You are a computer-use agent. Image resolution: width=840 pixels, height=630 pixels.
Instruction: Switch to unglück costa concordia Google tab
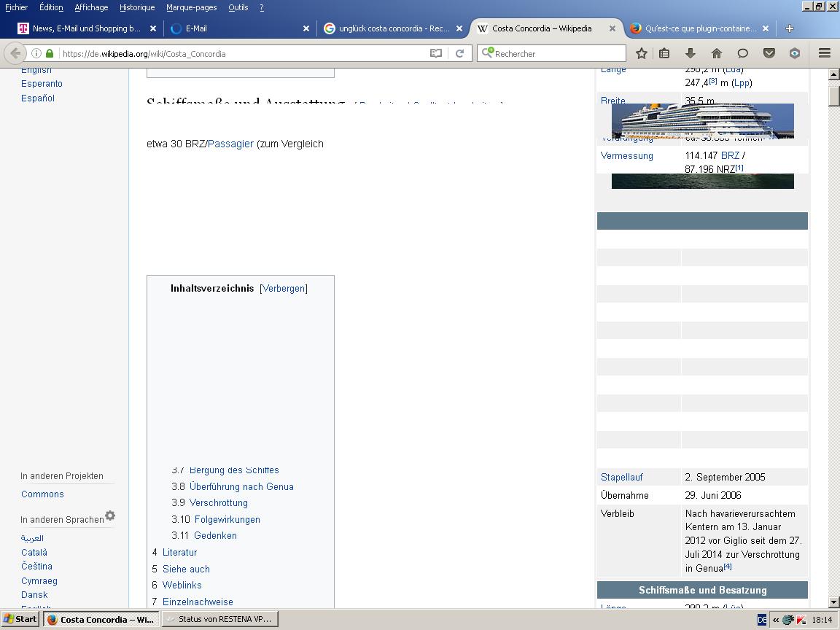tap(393, 28)
